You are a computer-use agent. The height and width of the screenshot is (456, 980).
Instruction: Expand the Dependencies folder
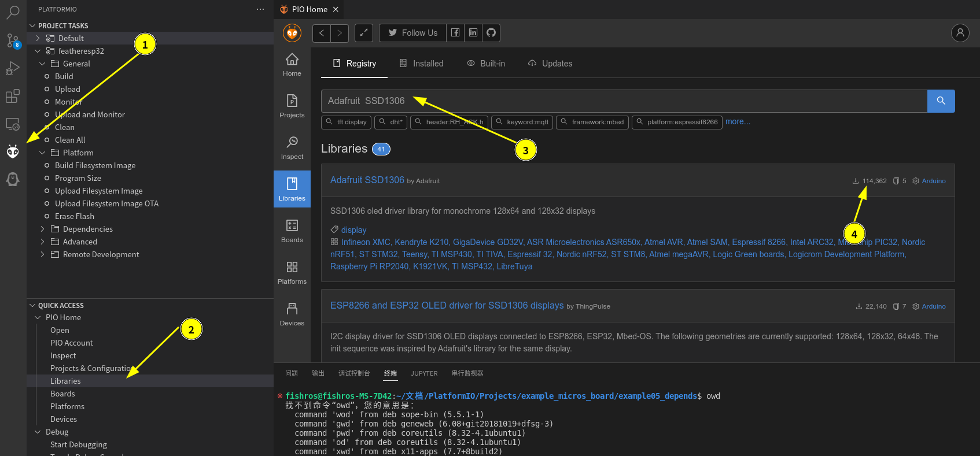tap(42, 229)
